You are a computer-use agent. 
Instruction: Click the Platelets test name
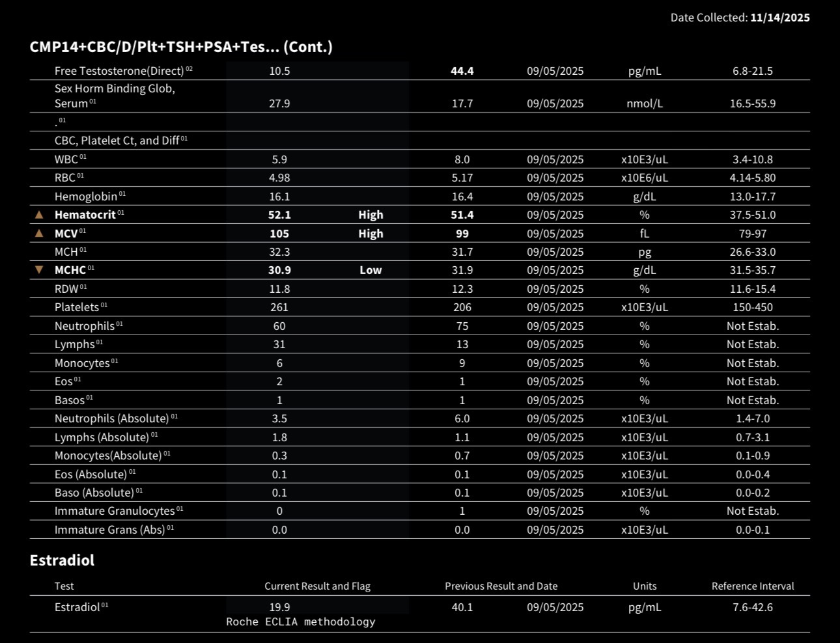(x=77, y=307)
